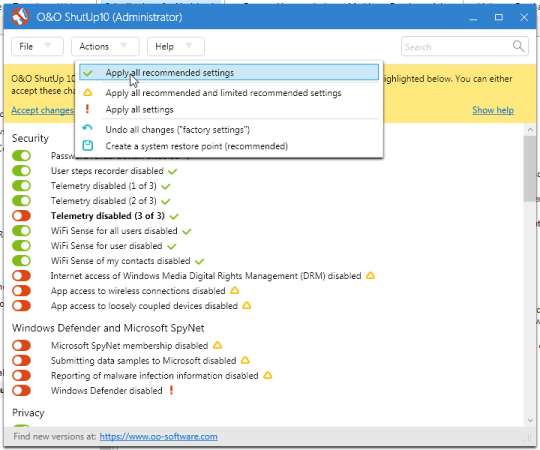Click the Privacy section heading
This screenshot has height=450, width=540.
(x=28, y=413)
